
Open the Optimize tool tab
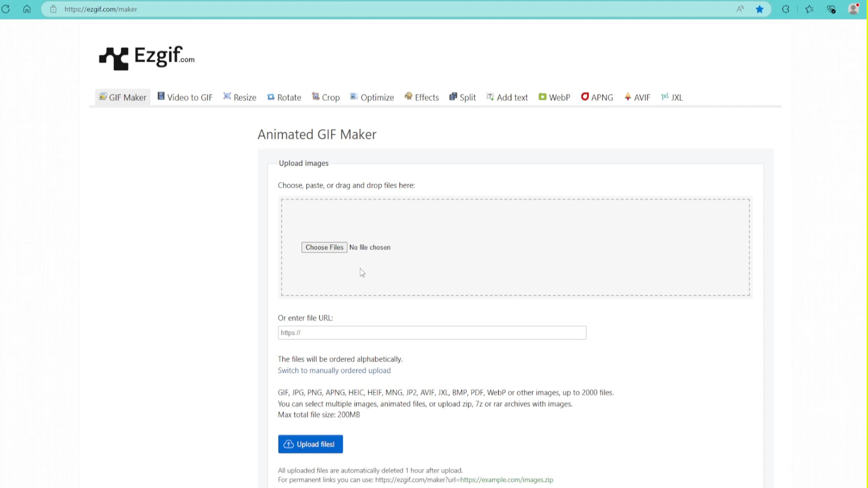point(372,97)
